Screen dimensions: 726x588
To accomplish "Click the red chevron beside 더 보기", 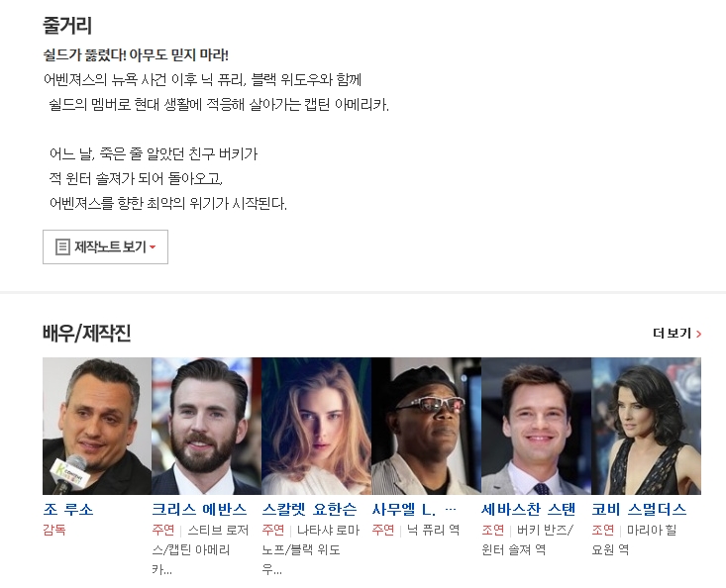I will [698, 334].
